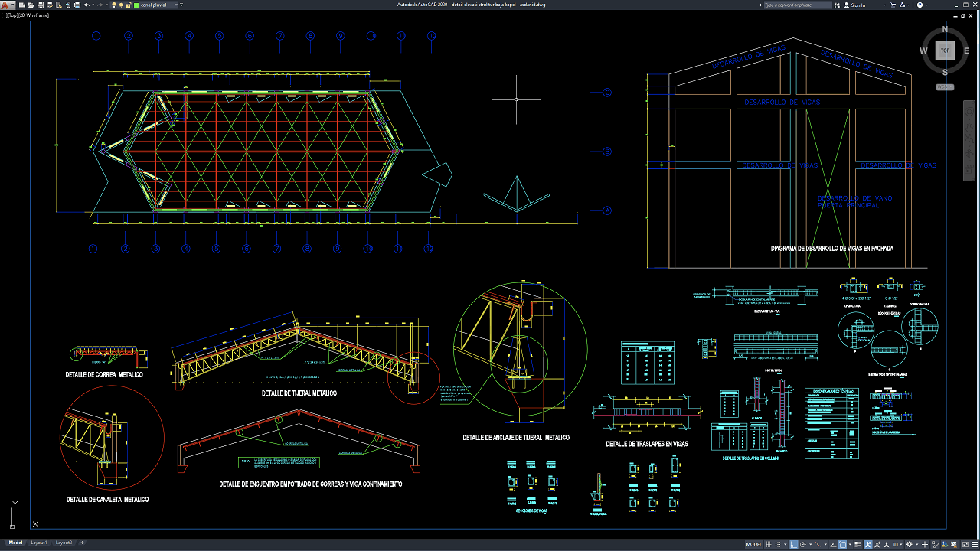
Task: Click the Plot printer icon
Action: (77, 5)
